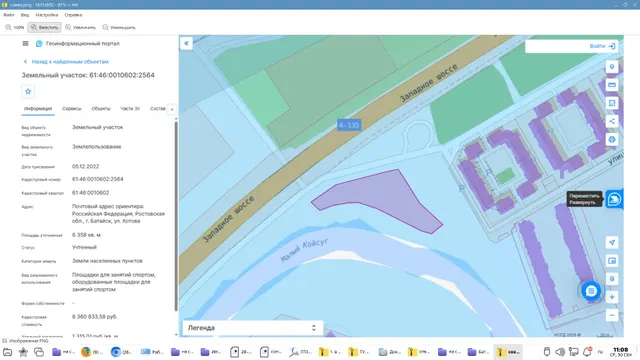Image resolution: width=640 pixels, height=360 pixels.
Task: Click the Малый Койсуг river label
Action: click(x=304, y=250)
